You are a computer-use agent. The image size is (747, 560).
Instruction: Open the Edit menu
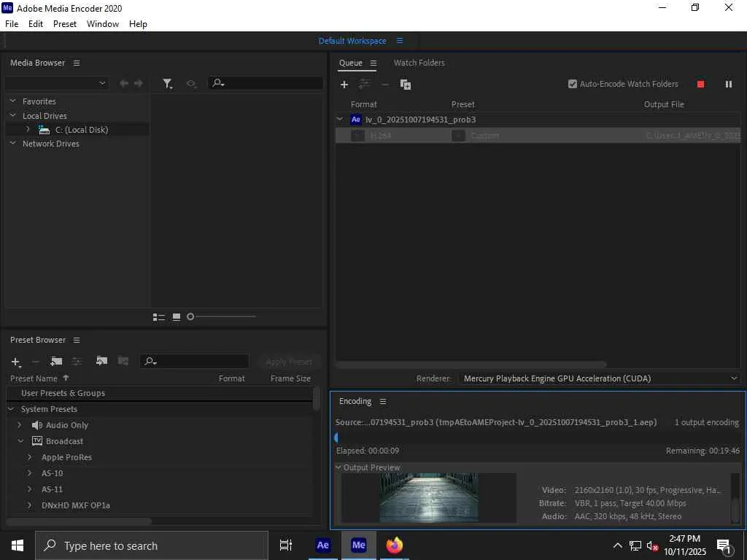[36, 24]
